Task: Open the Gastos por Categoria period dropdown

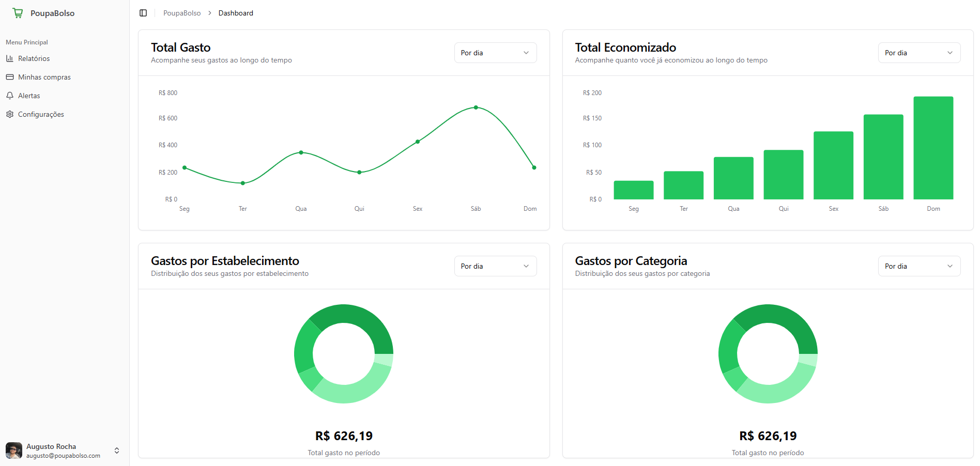Action: [918, 266]
